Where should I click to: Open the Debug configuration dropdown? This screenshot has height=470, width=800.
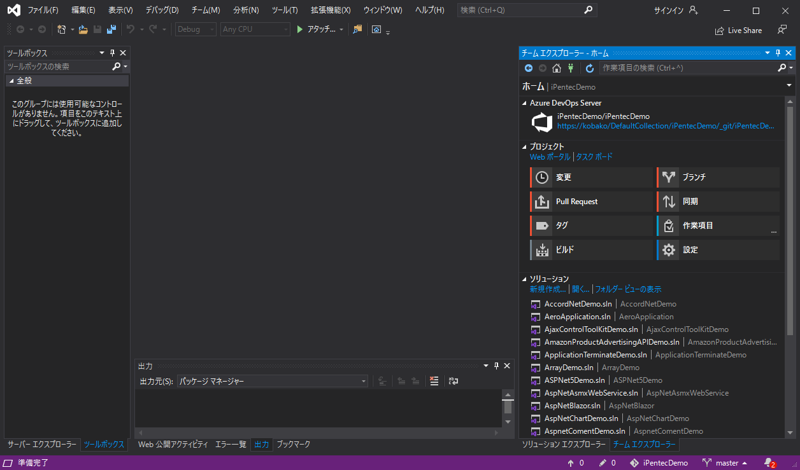196,30
